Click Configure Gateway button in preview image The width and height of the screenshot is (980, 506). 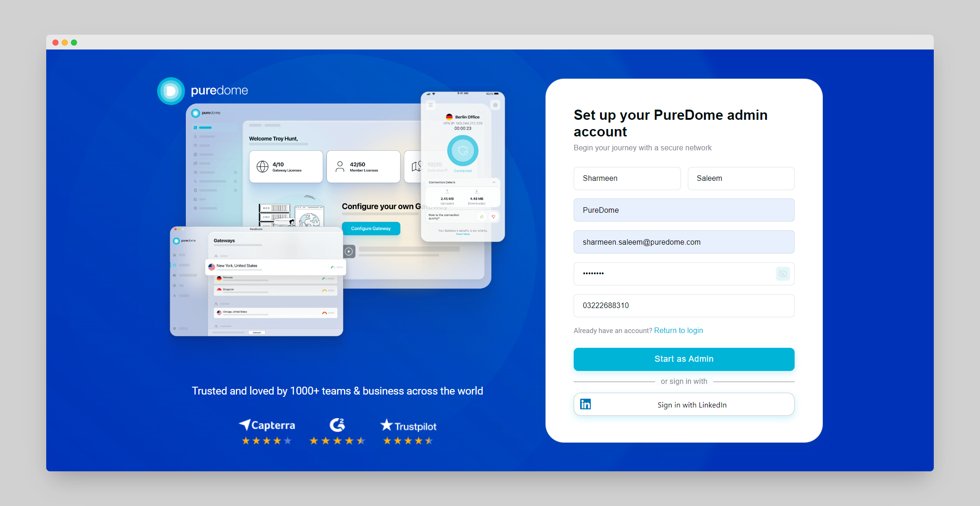tap(371, 228)
